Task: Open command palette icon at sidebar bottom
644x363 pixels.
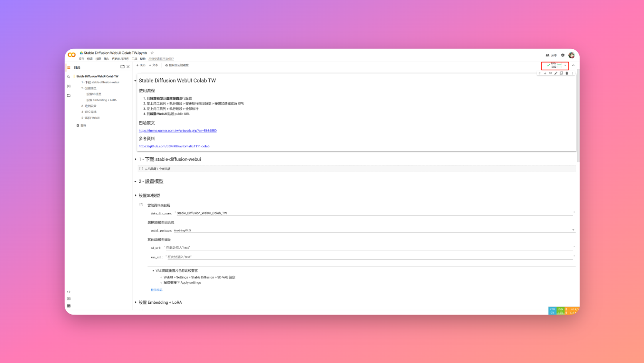Action: pos(69,299)
